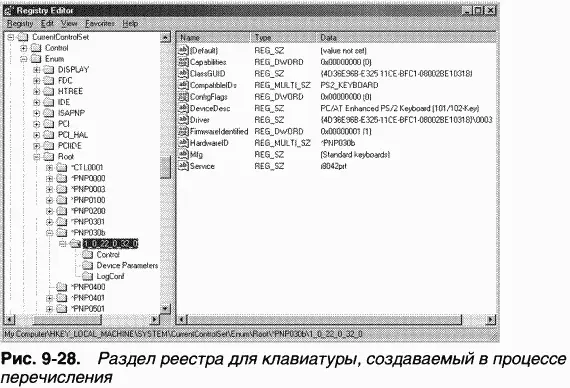Click the *PNP0400 folder icon

click(x=62, y=287)
